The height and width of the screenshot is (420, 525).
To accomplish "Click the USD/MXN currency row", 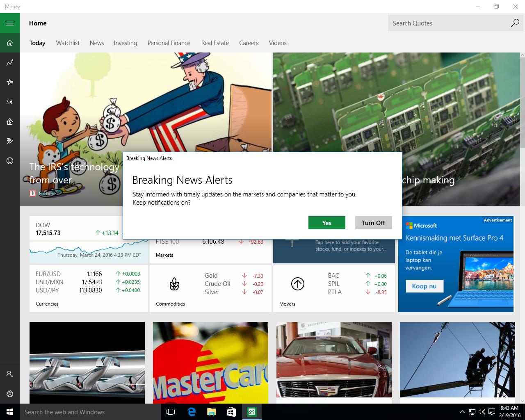I will click(88, 282).
